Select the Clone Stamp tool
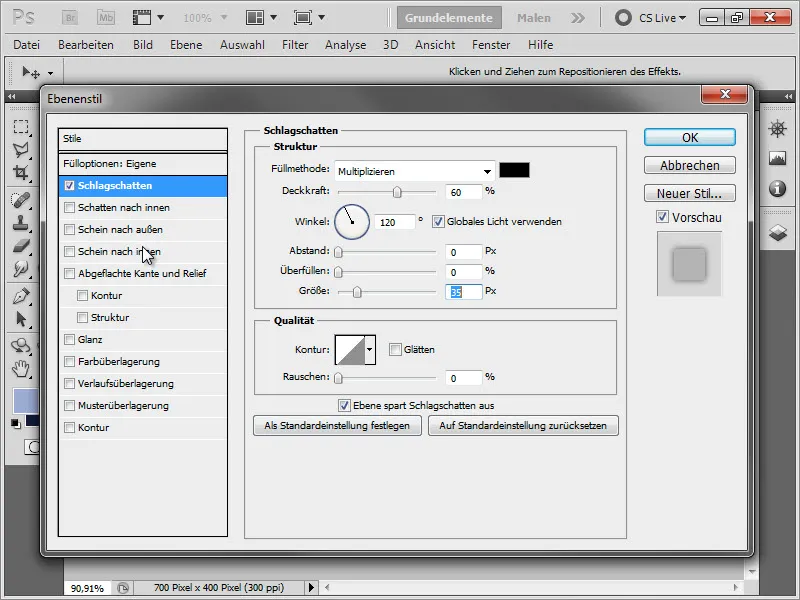Screen dimensions: 800x600 (21, 223)
